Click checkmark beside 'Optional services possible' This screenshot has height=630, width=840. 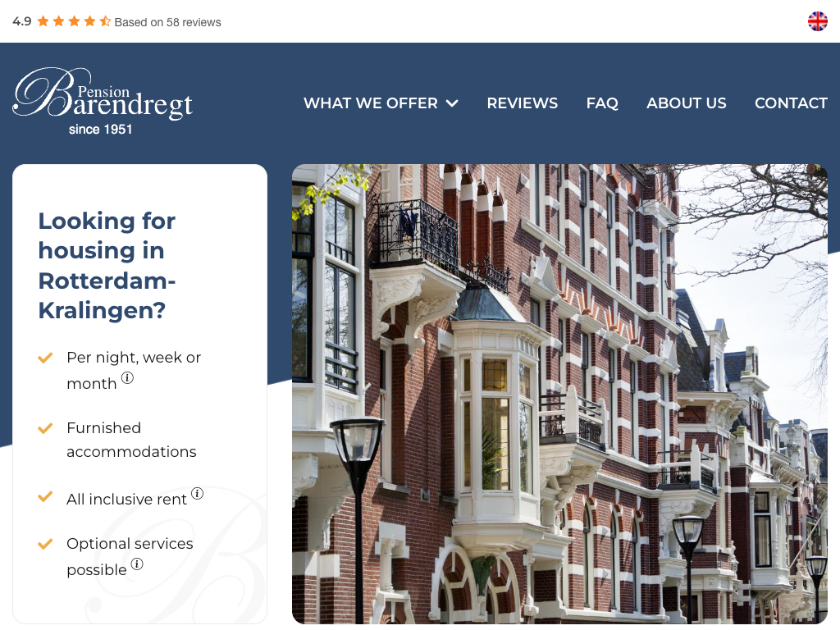click(x=46, y=544)
